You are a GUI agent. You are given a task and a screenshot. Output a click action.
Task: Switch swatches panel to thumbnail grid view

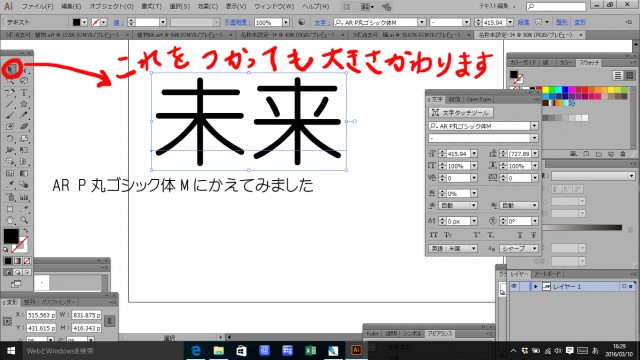[629, 76]
